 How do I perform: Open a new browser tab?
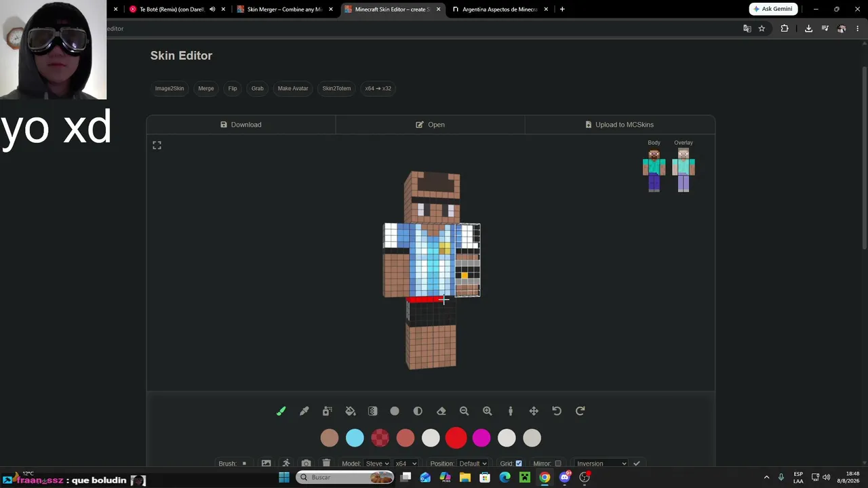click(x=562, y=9)
